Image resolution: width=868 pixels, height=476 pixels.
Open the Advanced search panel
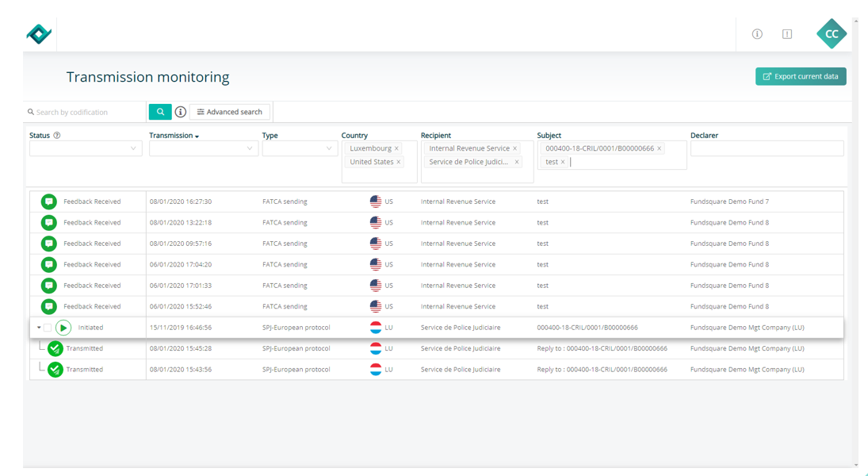click(230, 112)
